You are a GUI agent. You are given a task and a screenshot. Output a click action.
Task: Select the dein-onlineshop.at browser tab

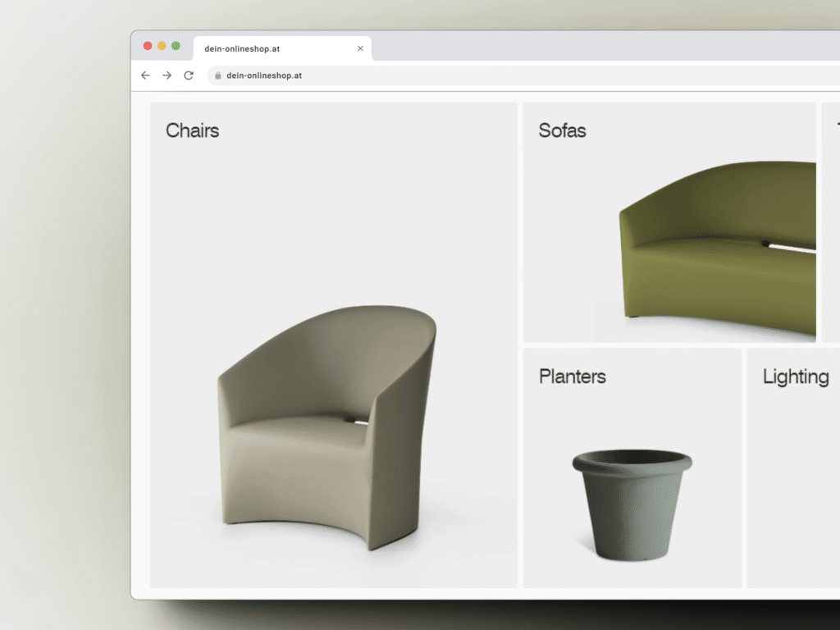282,48
